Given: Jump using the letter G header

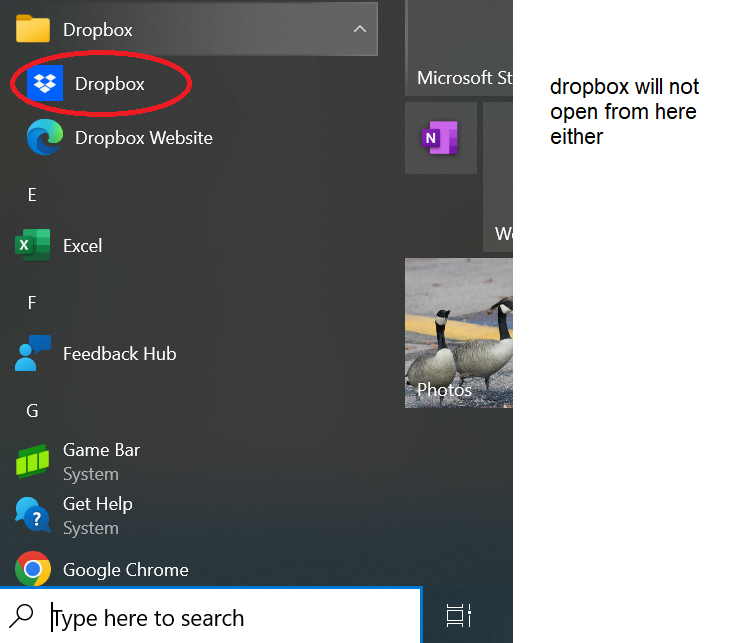Looking at the screenshot, I should pyautogui.click(x=32, y=411).
